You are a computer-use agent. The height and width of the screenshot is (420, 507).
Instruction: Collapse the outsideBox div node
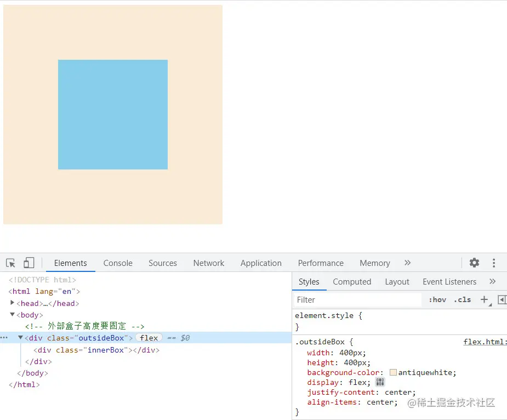tap(20, 338)
